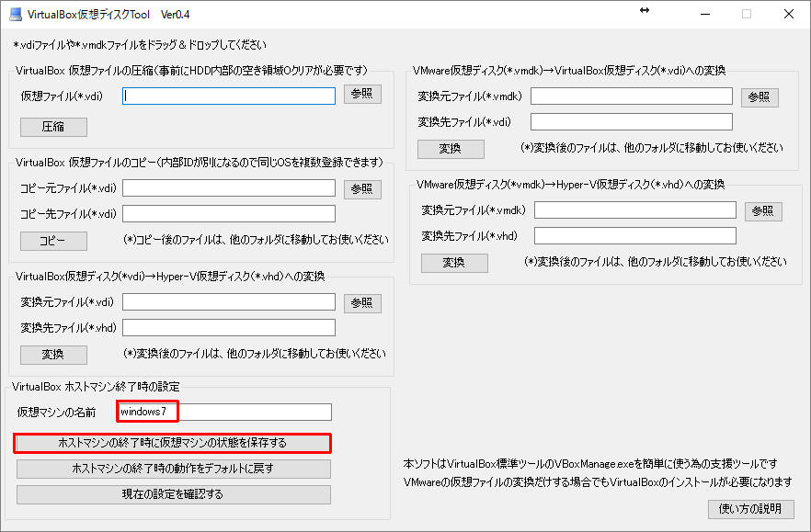Click the 仮想ファイル(*.vdi) input field for compression
The width and height of the screenshot is (811, 532).
229,96
